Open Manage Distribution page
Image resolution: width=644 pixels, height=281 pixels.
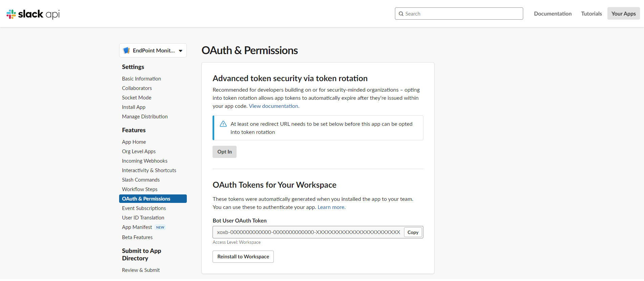145,116
